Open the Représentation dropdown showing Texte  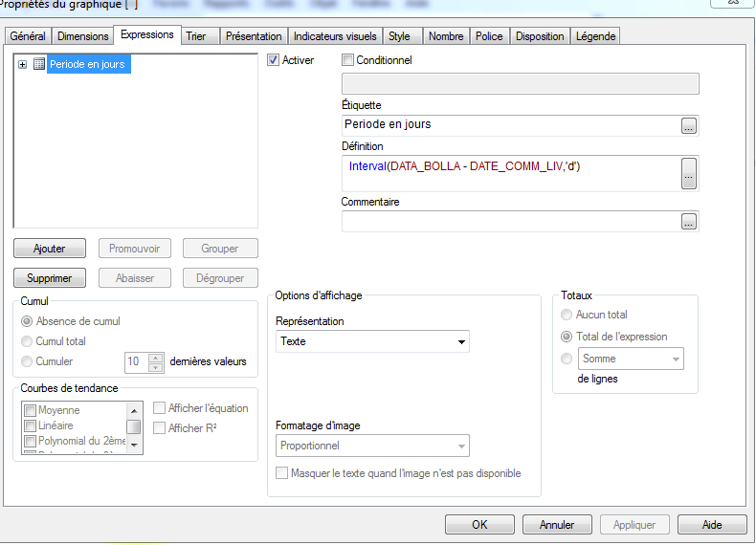point(372,341)
